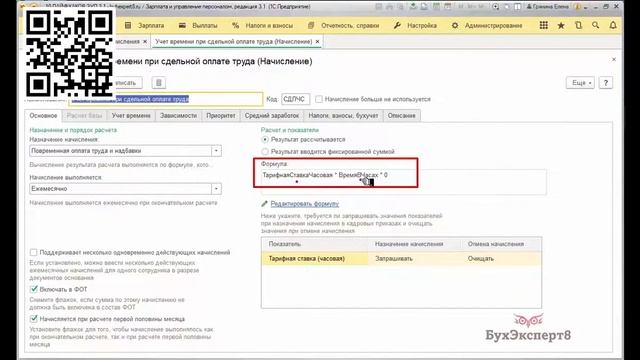
Task: Uncheck Начисляется при расчете первой половины месяца
Action: click(x=33, y=319)
